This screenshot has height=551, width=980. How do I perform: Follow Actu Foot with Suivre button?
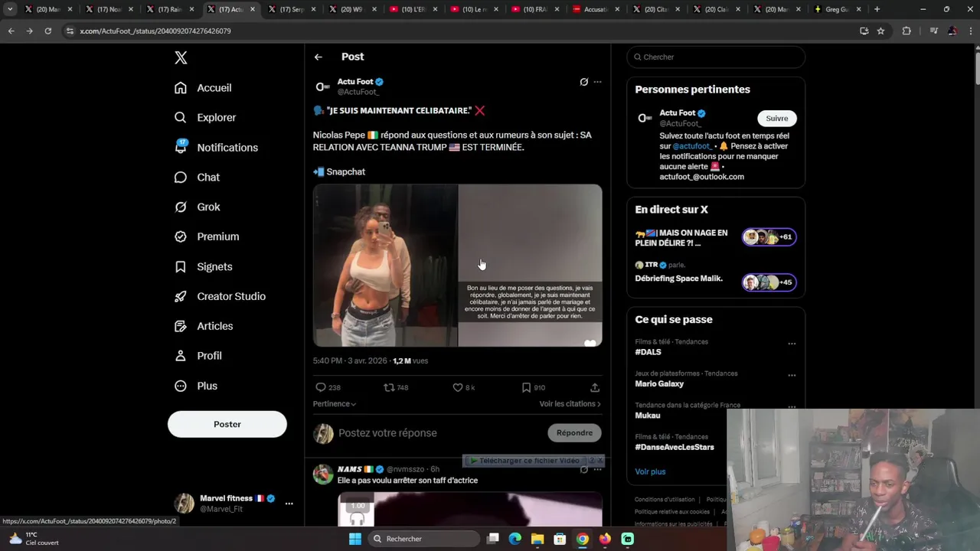(777, 119)
